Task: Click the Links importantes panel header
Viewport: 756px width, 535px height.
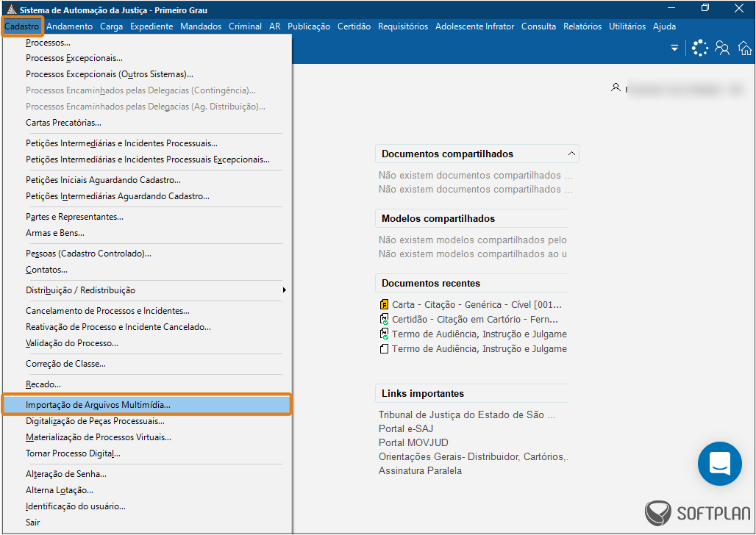Action: click(471, 393)
